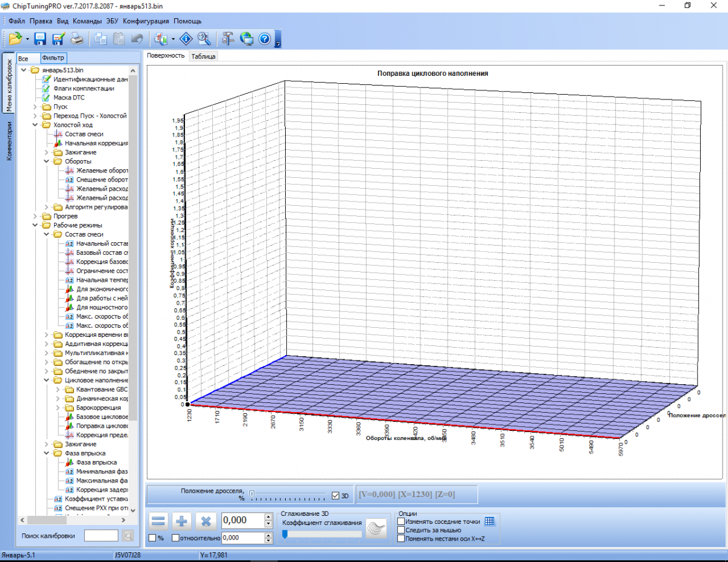The width and height of the screenshot is (728, 562).
Task: Open the Комментарии vertical side tab
Action: pyautogui.click(x=9, y=141)
